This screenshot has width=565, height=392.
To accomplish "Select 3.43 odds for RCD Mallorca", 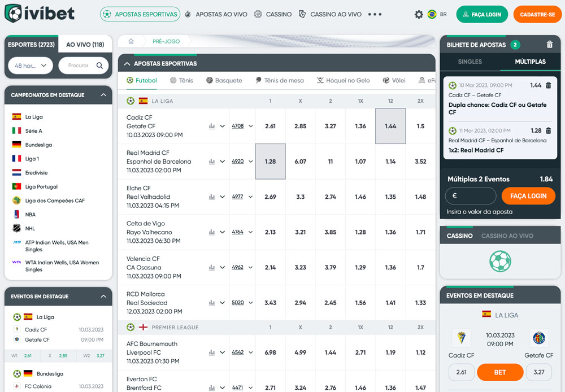I will pyautogui.click(x=270, y=303).
